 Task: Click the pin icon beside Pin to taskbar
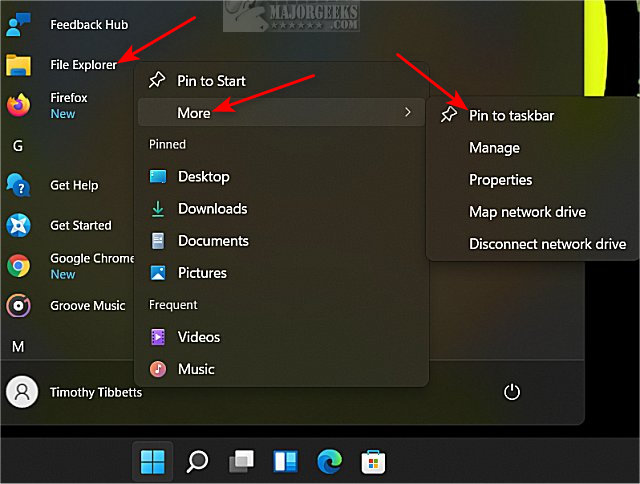pos(449,115)
